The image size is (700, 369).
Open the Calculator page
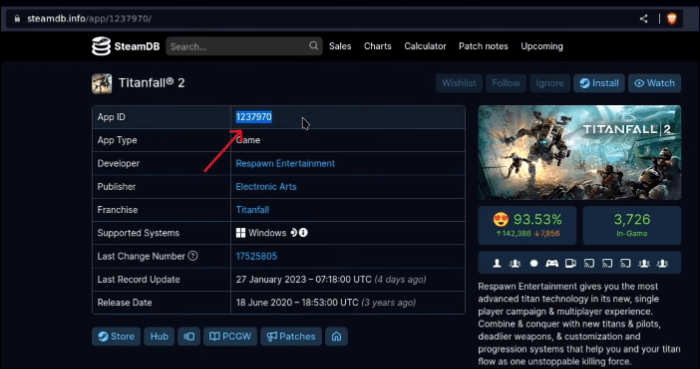point(425,46)
